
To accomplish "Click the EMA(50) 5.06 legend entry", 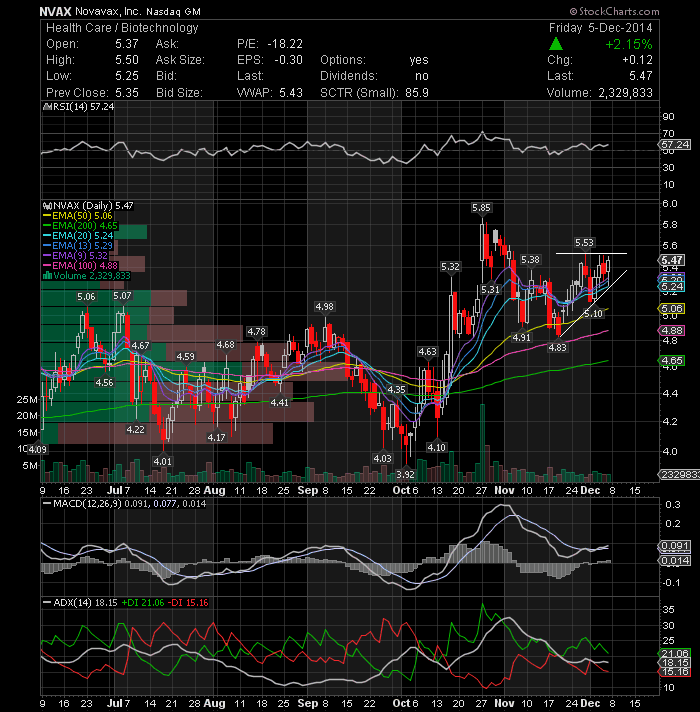I will 78,215.
